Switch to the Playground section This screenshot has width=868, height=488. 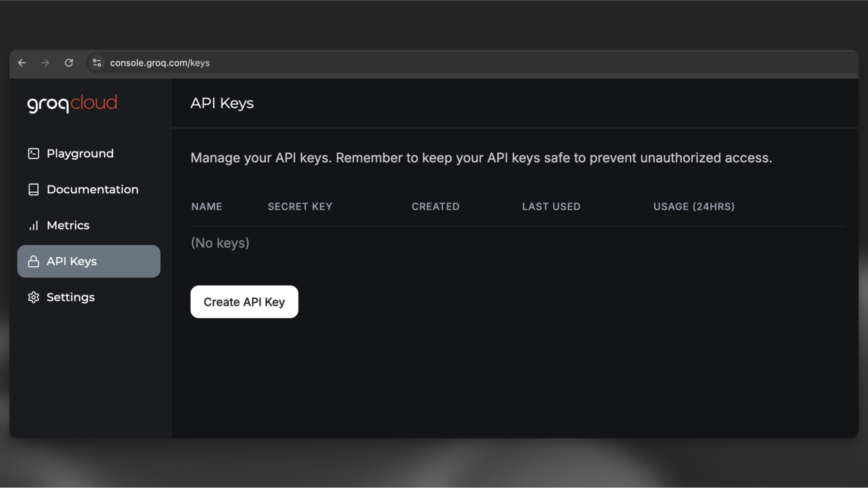tap(80, 153)
